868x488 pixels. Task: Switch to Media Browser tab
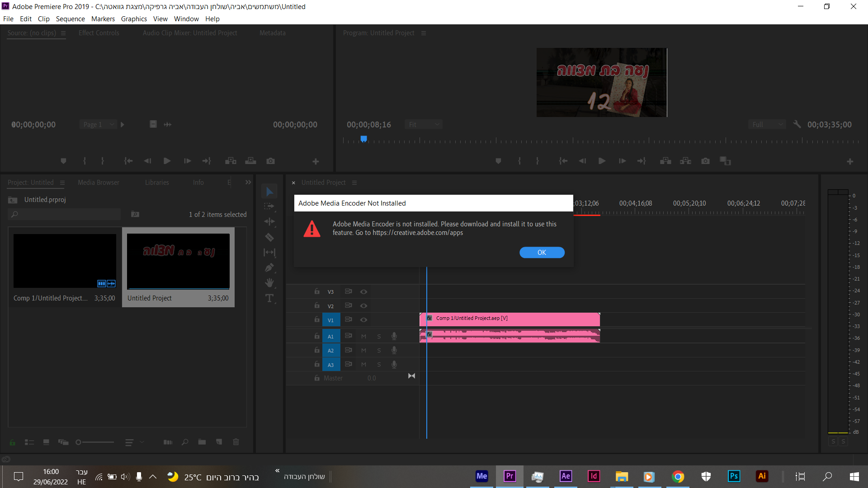(x=99, y=183)
